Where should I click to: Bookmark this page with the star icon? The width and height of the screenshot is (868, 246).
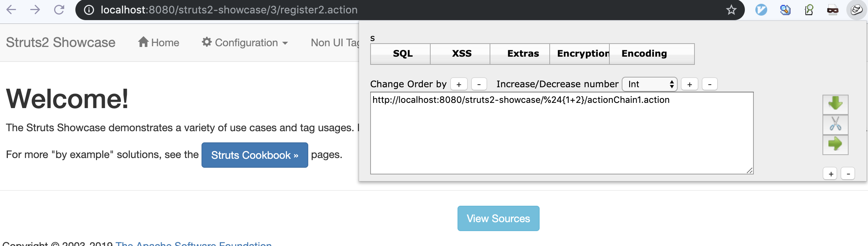[x=731, y=10]
